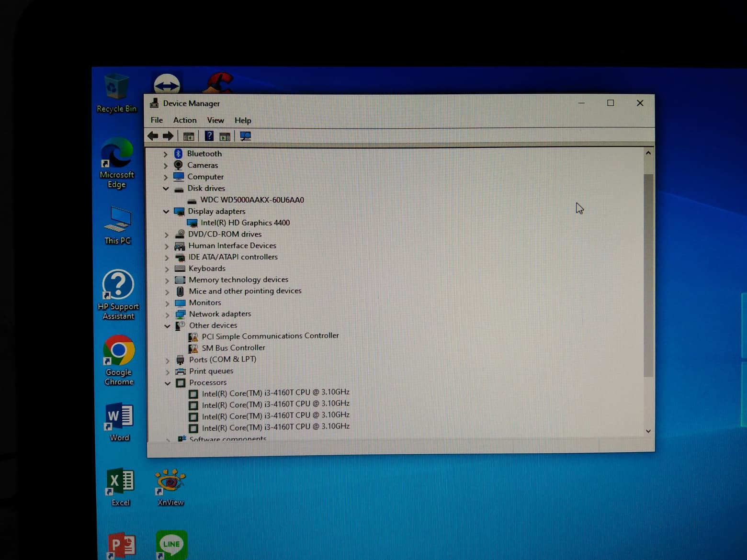Screen dimensions: 747x560
Task: Expand the DVD/CD-ROM drives category
Action: point(166,235)
